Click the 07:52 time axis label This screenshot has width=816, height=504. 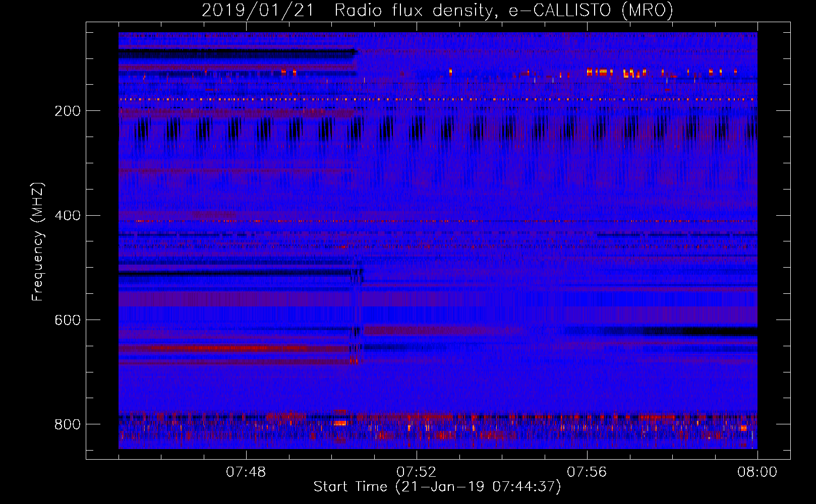tap(417, 472)
